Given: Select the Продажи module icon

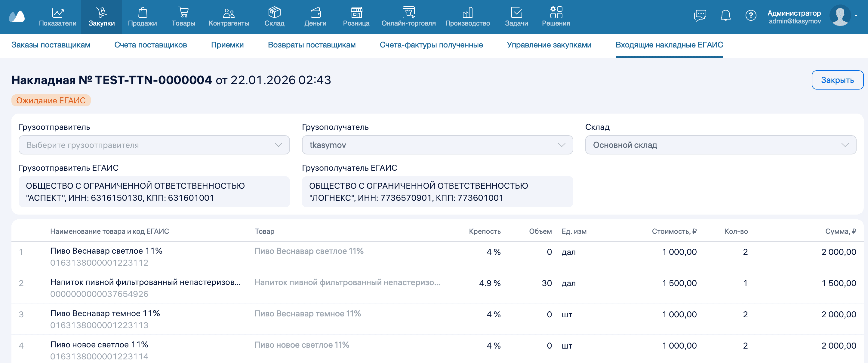Looking at the screenshot, I should click(x=143, y=13).
